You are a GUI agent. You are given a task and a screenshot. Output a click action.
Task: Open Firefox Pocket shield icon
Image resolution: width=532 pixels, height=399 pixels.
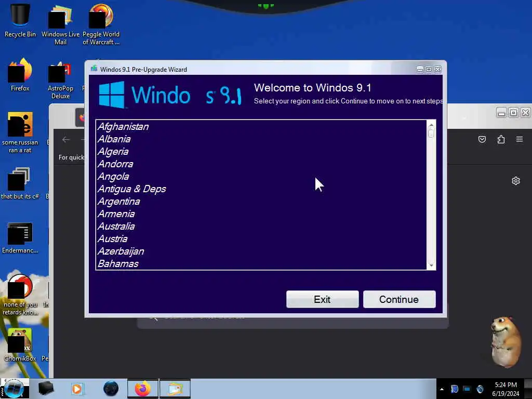482,139
